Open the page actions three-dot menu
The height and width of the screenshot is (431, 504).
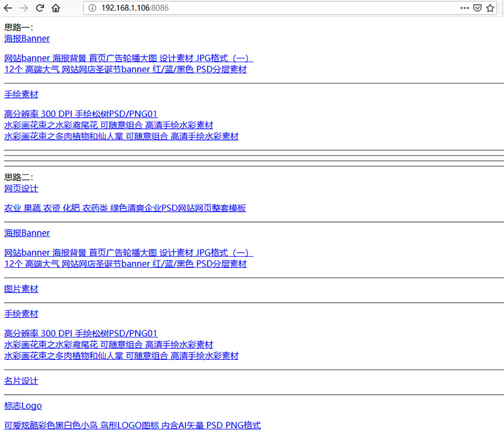pos(464,8)
